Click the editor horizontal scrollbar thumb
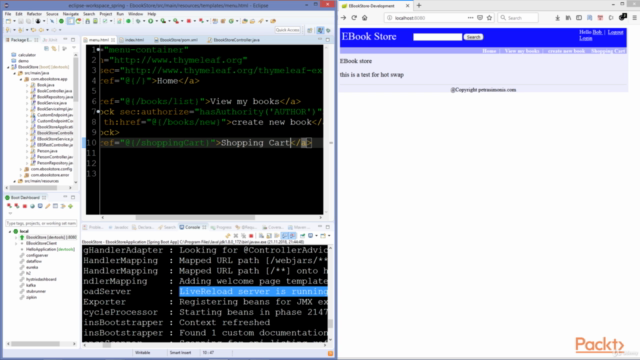The width and height of the screenshot is (640, 360). (195, 218)
